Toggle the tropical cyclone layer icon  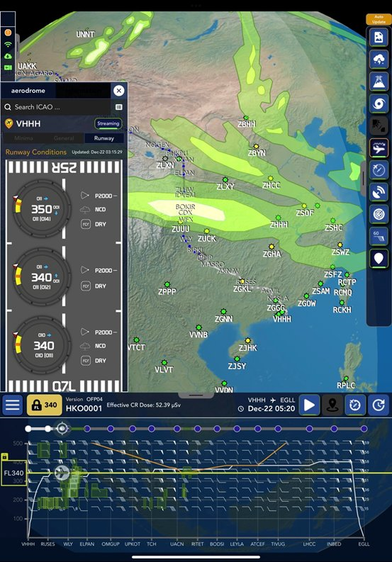[379, 103]
